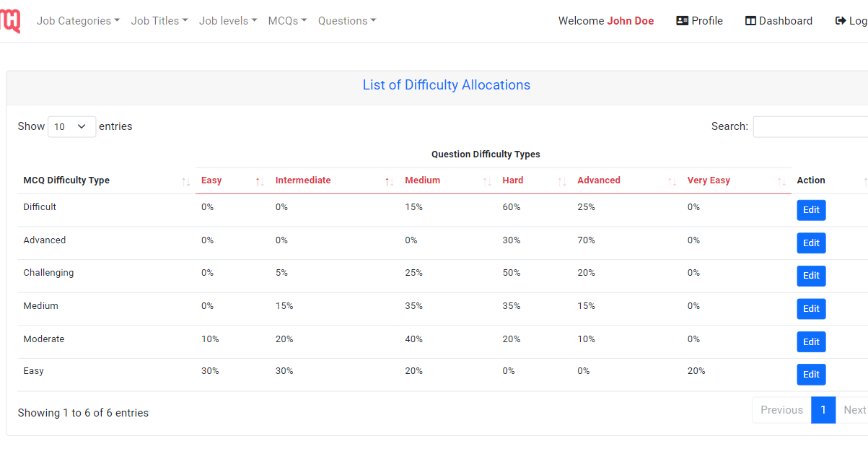Image resolution: width=868 pixels, height=462 pixels.
Task: Sort the MCQ Difficulty Type column
Action: [x=186, y=180]
